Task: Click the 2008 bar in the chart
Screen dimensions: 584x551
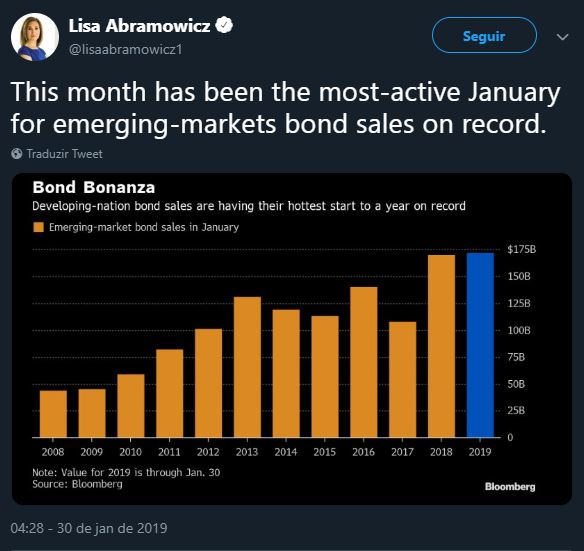Action: click(53, 414)
